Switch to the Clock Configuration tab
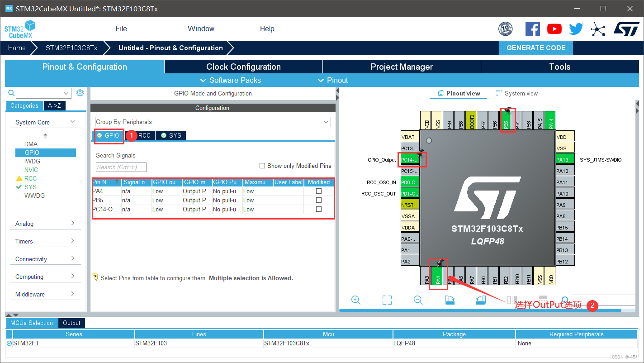The height and width of the screenshot is (363, 644). click(244, 67)
